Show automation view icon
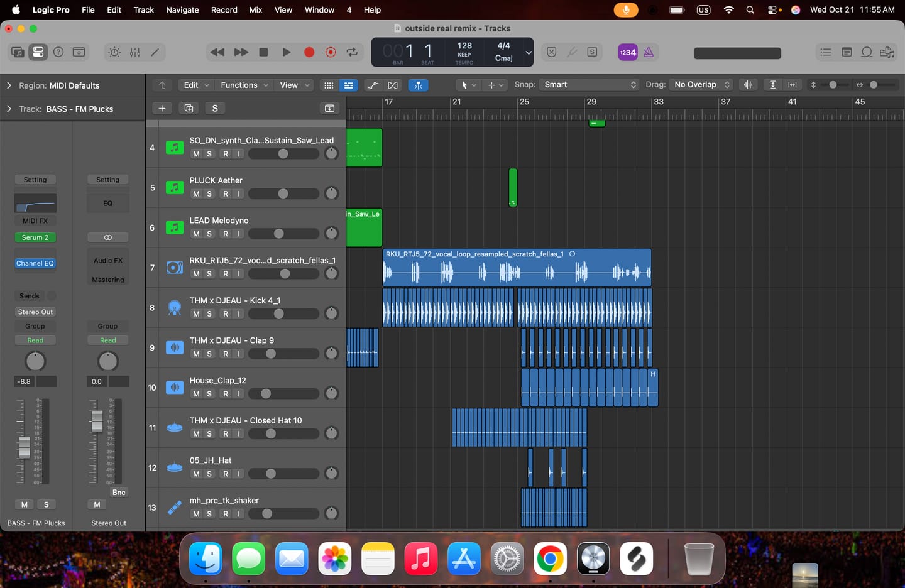Viewport: 905px width, 588px height. click(x=373, y=85)
